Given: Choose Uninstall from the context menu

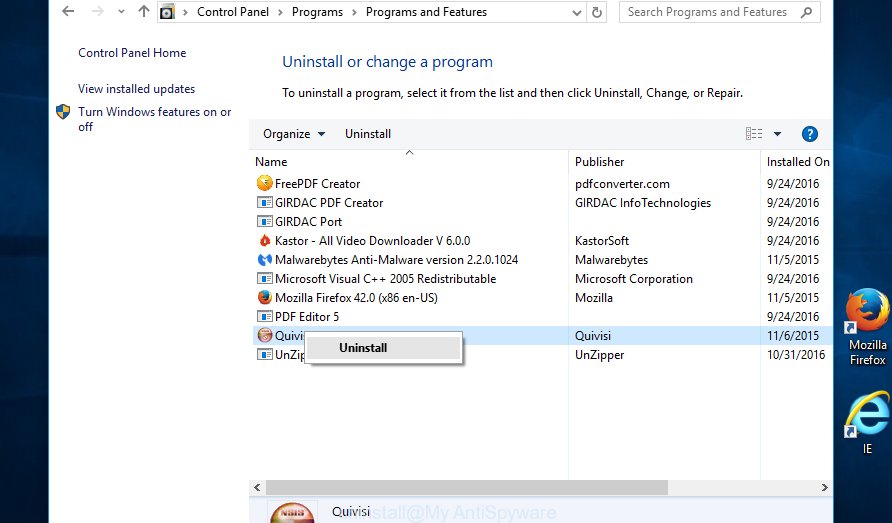Looking at the screenshot, I should point(363,348).
